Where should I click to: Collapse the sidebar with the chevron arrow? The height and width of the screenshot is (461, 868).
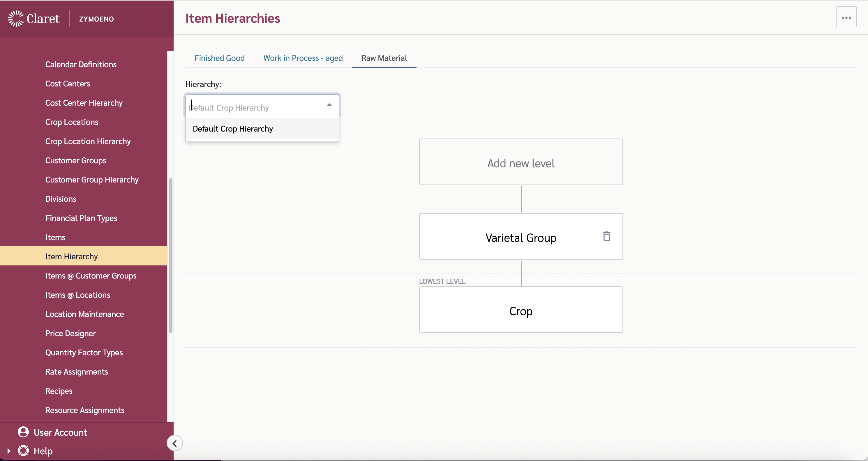174,443
